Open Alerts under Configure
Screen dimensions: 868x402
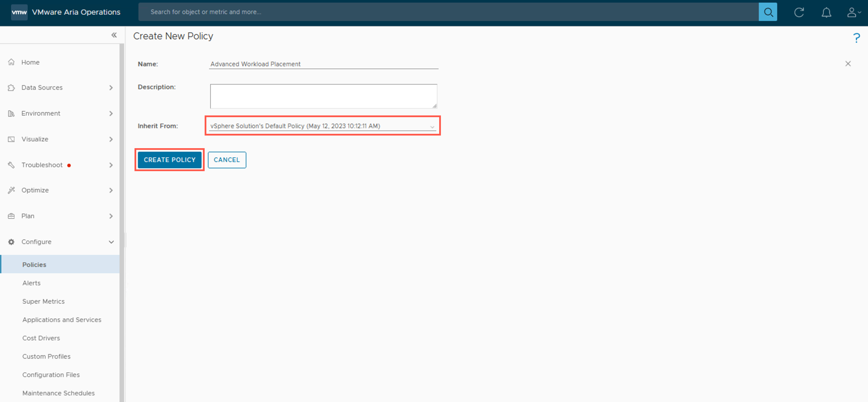click(31, 283)
